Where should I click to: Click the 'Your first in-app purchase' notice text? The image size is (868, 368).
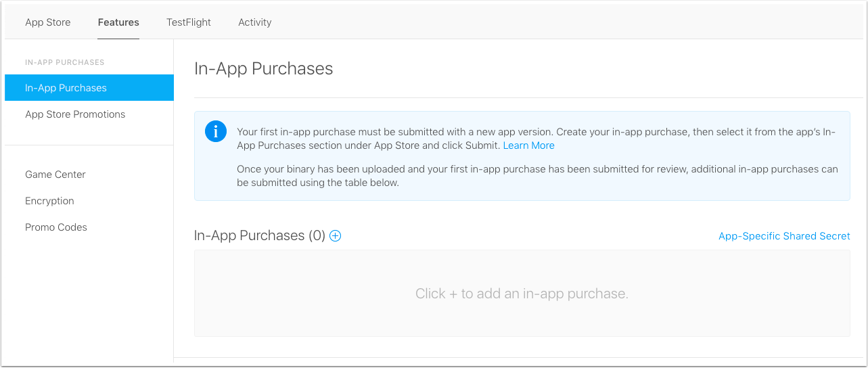coord(538,139)
